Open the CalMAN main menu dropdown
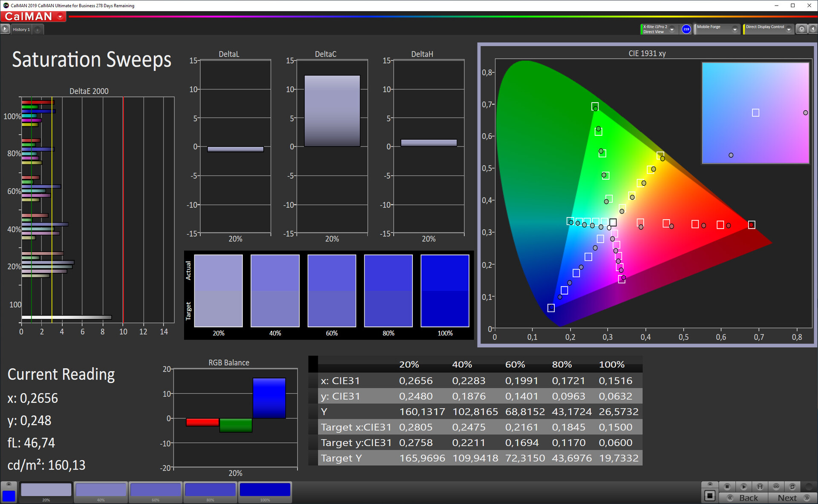 (60, 17)
